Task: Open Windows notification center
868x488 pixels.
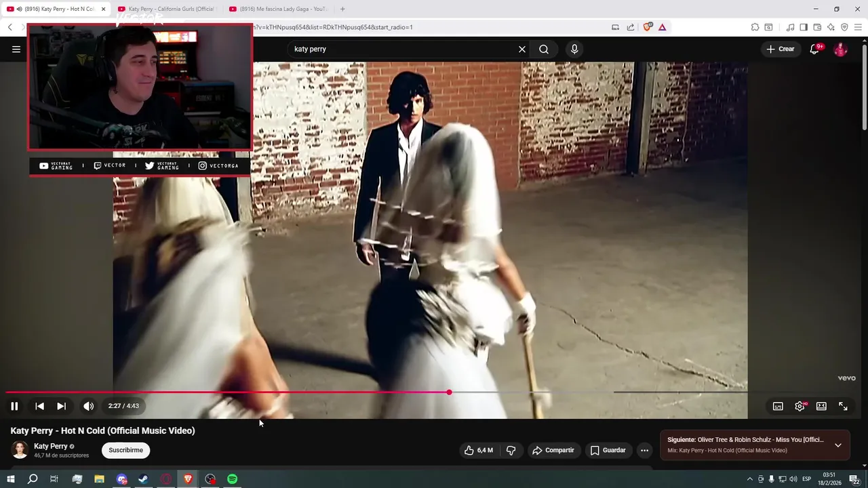Action: pyautogui.click(x=854, y=479)
